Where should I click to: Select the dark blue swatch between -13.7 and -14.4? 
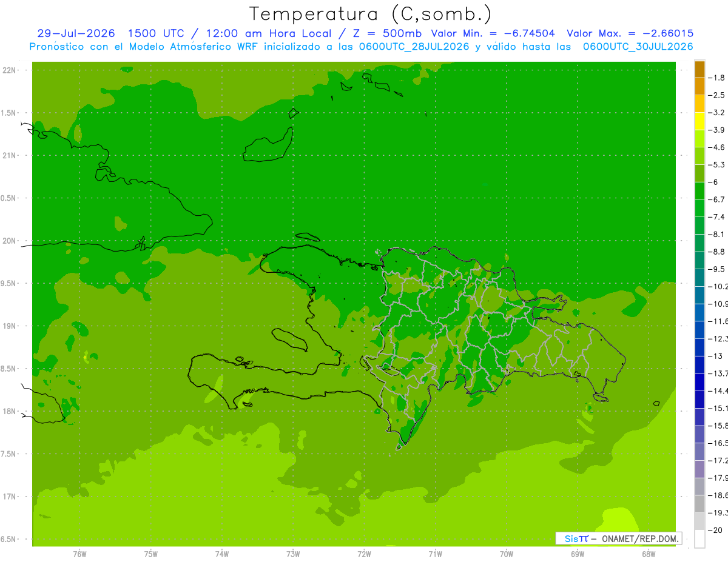(x=699, y=382)
